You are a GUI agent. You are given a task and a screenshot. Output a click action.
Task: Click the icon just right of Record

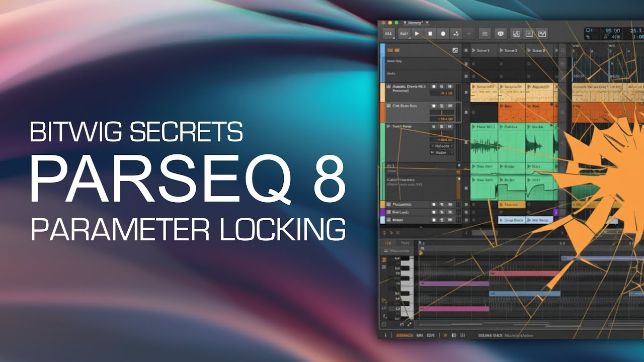coord(456,34)
